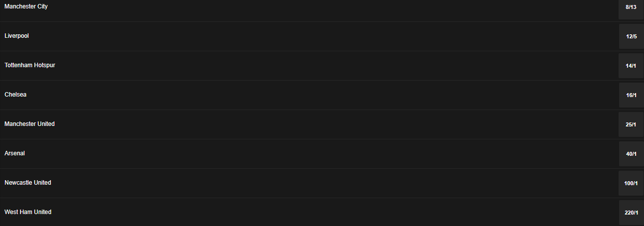This screenshot has width=644, height=226.
Task: Open the Liverpool team label
Action: pos(16,36)
